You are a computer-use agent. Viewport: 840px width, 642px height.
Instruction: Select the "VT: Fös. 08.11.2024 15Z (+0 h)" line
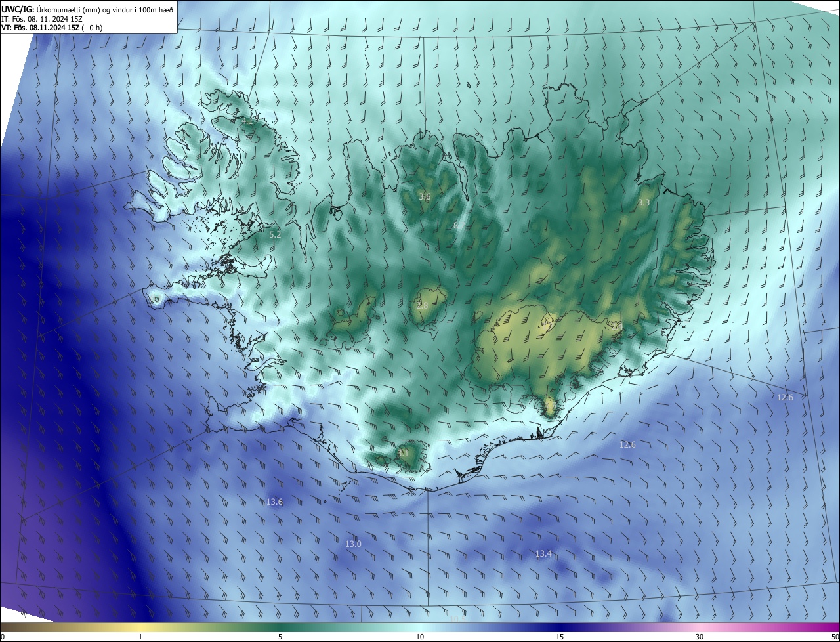pyautogui.click(x=52, y=28)
